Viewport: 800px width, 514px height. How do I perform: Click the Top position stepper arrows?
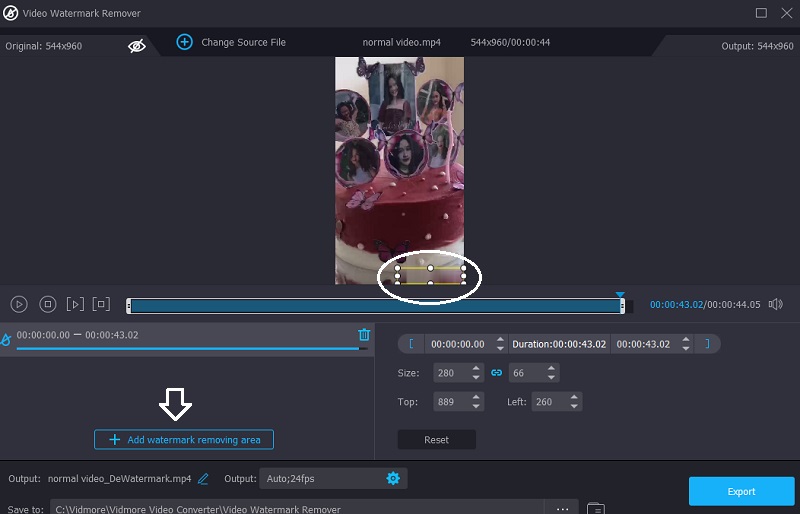pyautogui.click(x=476, y=402)
